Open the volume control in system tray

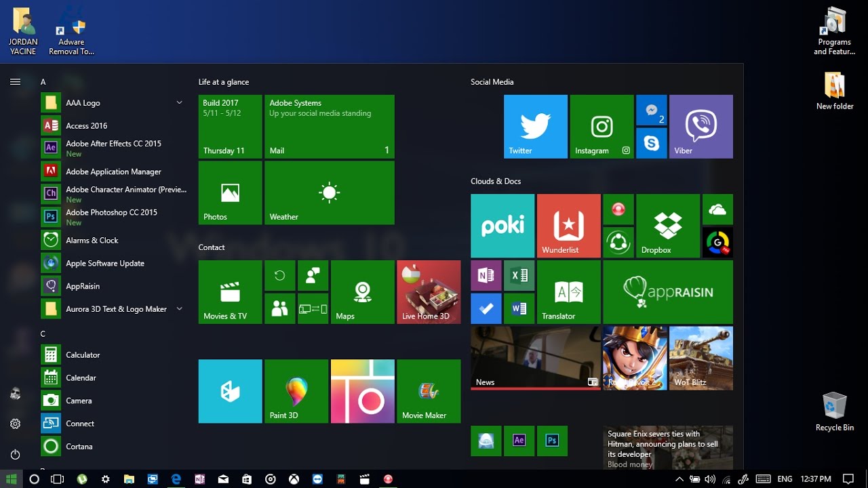pos(710,479)
